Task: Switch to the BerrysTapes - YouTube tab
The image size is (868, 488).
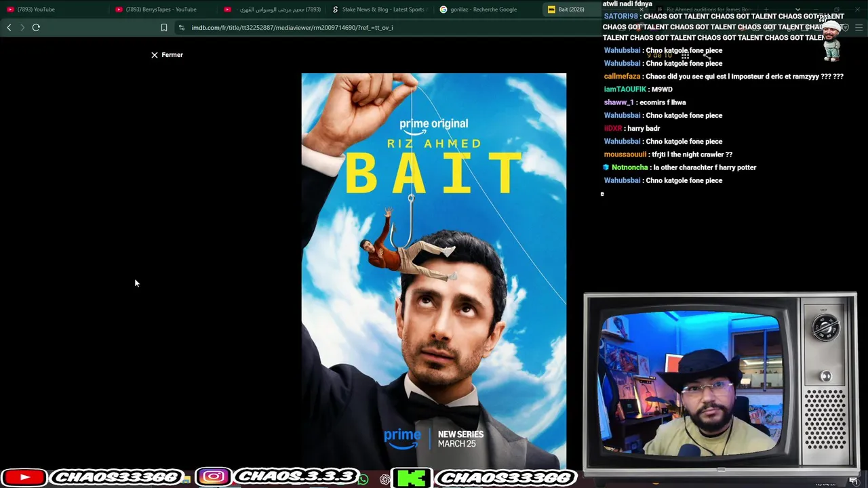Action: coord(163,9)
